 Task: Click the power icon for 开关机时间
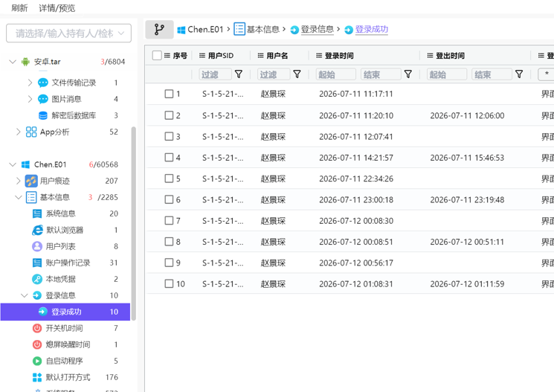[37, 328]
